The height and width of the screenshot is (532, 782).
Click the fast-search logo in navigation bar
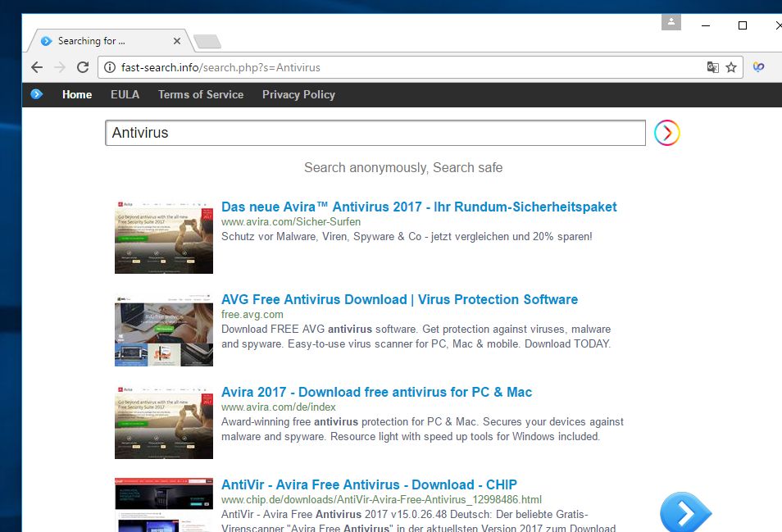tap(36, 94)
